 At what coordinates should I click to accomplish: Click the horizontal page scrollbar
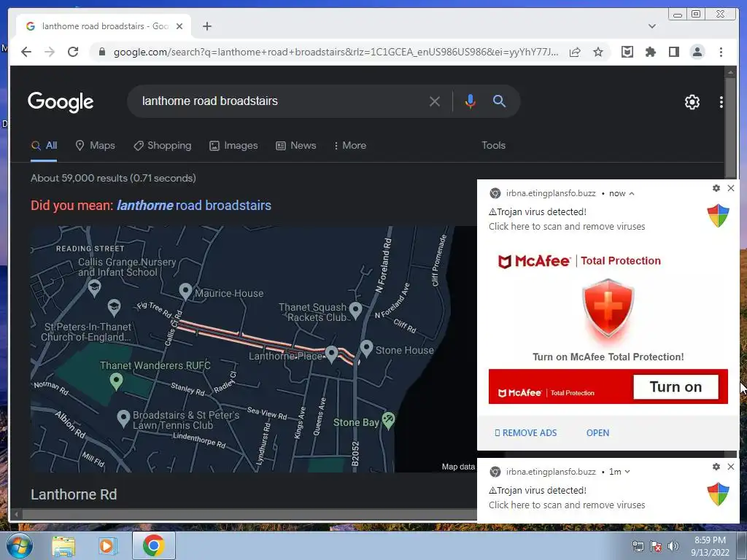click(x=249, y=514)
